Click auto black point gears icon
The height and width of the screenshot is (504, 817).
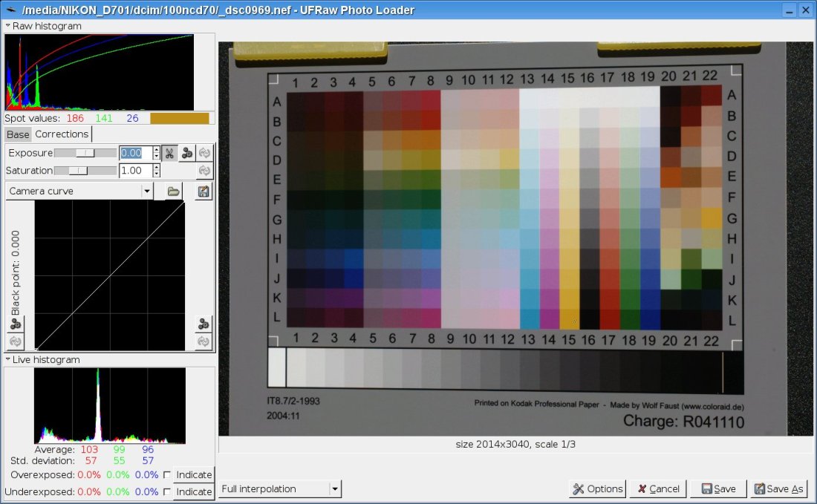point(15,324)
